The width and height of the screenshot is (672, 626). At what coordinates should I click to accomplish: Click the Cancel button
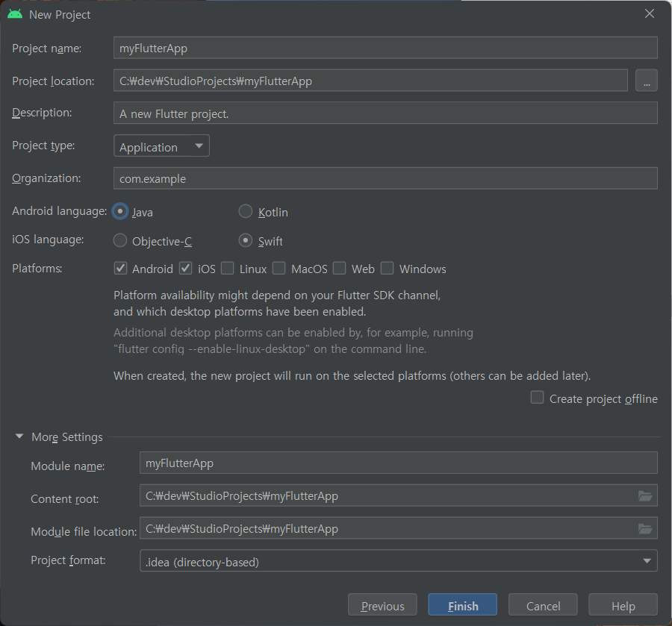click(x=543, y=604)
